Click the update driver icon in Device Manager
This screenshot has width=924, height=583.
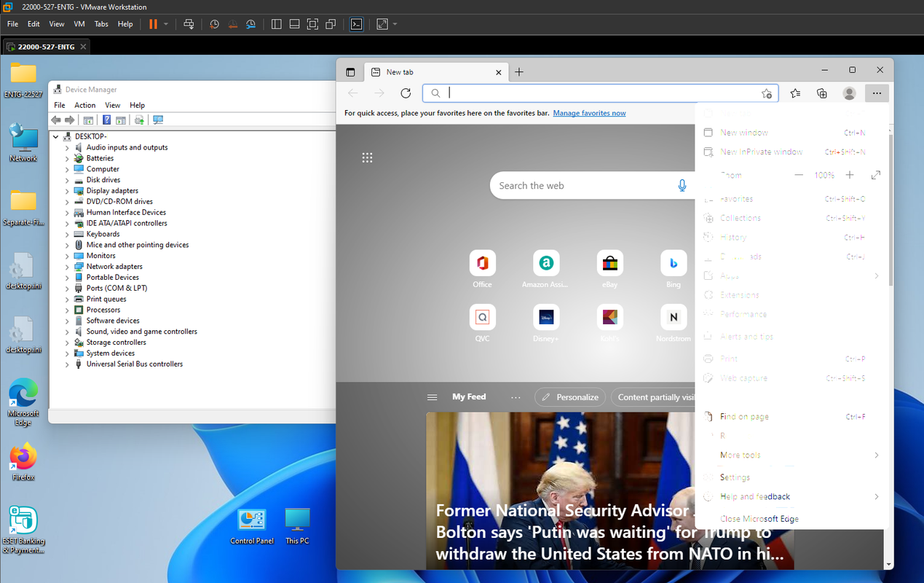(x=139, y=120)
